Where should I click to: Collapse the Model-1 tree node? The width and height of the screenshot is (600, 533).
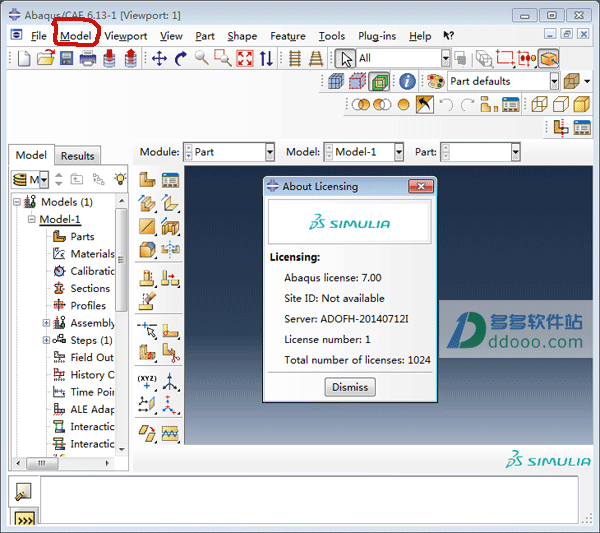(32, 219)
